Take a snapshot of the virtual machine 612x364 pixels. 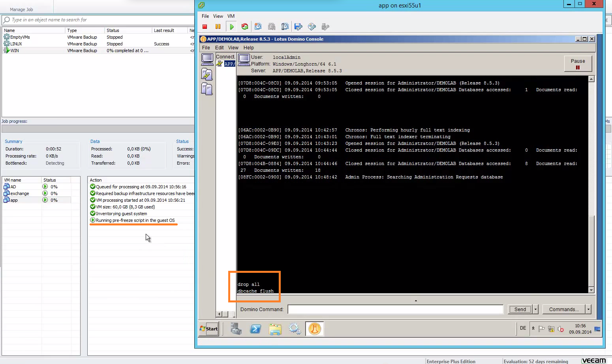[258, 27]
